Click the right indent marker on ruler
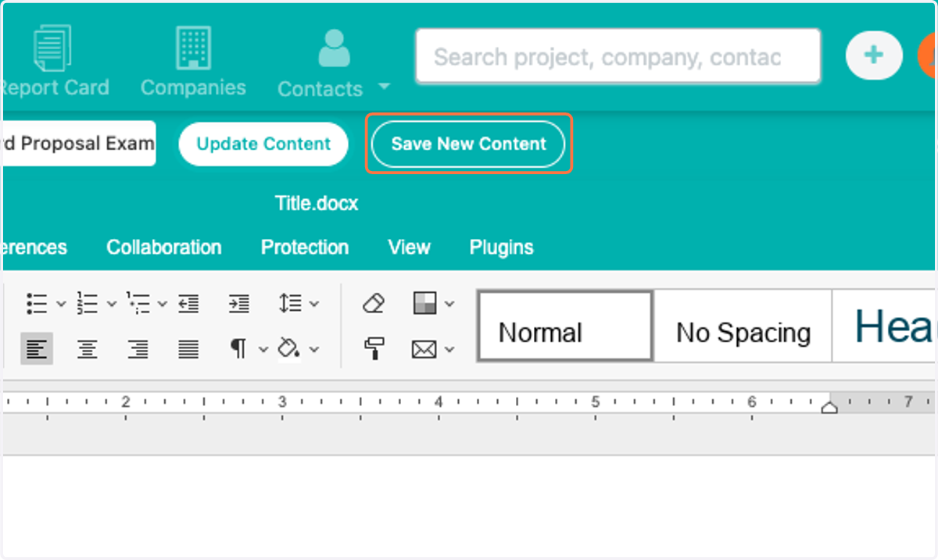The image size is (938, 560). tap(829, 407)
